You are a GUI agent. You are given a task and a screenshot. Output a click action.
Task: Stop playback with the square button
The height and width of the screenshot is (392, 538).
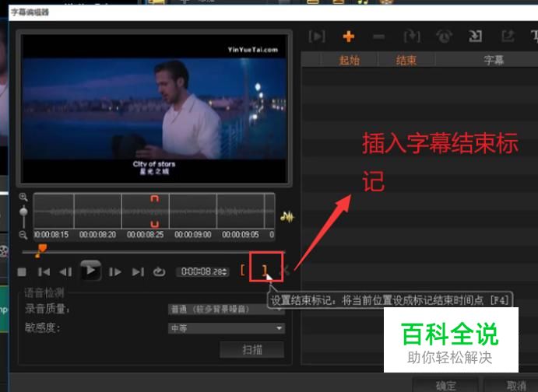coord(22,272)
